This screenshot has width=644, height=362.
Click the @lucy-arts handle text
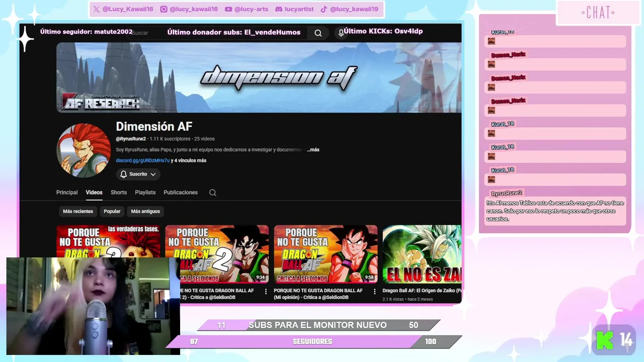251,9
